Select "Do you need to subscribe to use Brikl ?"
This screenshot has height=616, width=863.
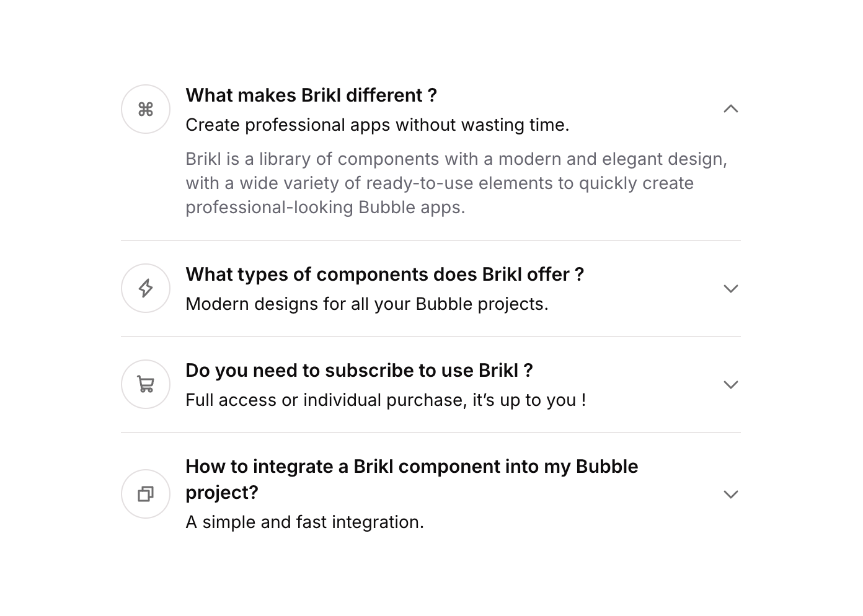[x=359, y=371]
